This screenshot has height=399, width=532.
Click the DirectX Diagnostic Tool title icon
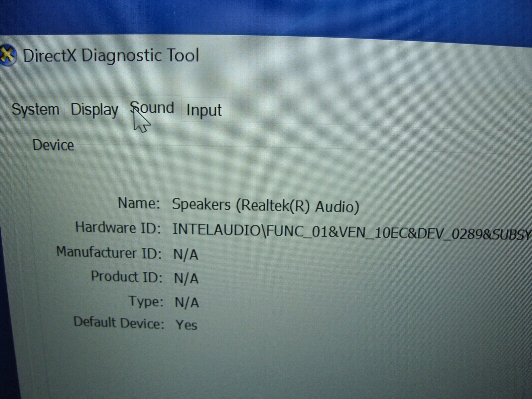tap(7, 55)
